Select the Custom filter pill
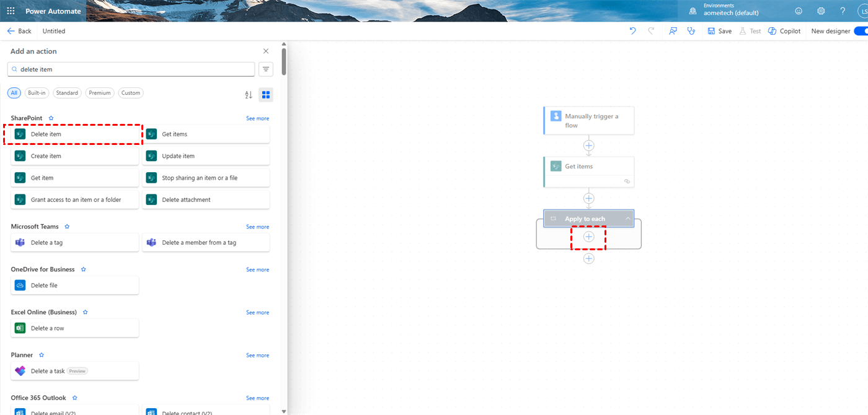Screen dimensions: 868x415 pos(131,93)
